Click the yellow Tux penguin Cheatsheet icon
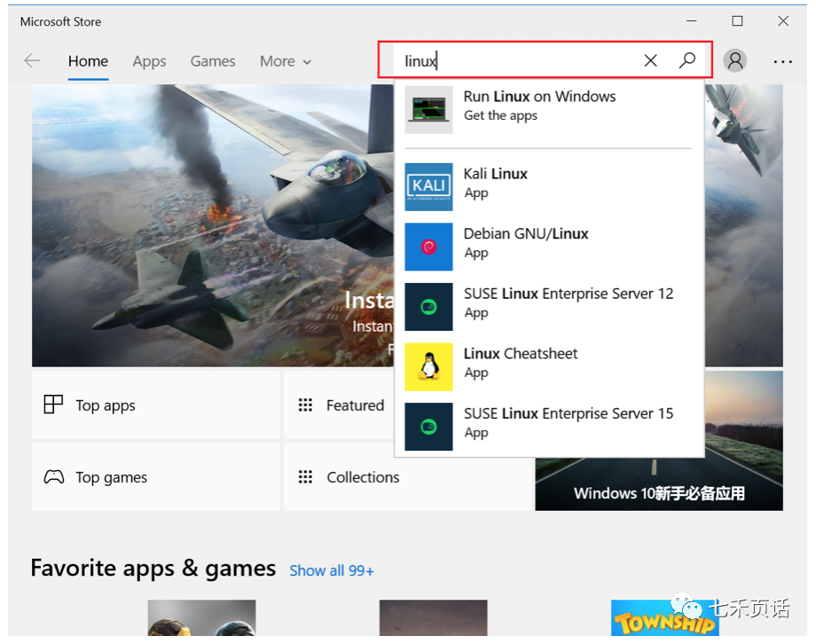Image resolution: width=816 pixels, height=644 pixels. 428,366
